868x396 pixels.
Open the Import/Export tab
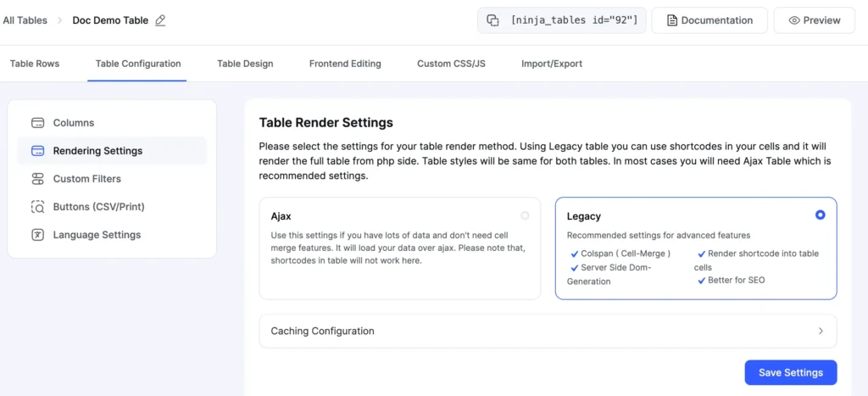click(552, 64)
